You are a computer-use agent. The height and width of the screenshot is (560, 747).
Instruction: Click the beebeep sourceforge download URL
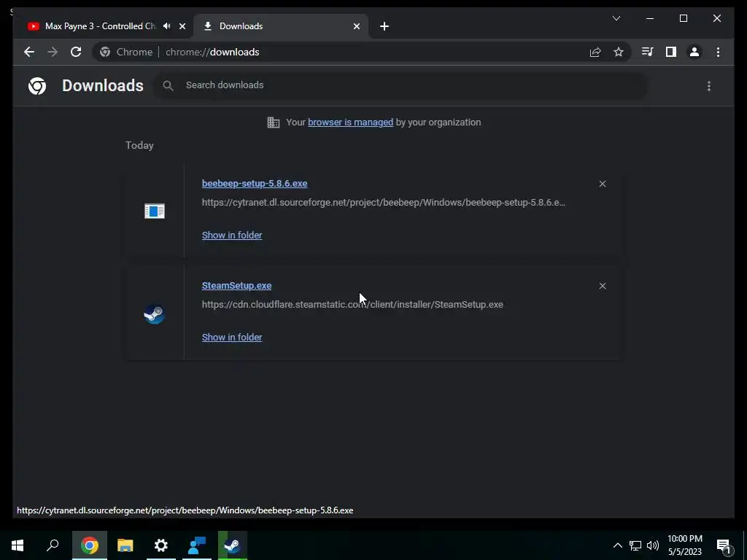tap(384, 203)
